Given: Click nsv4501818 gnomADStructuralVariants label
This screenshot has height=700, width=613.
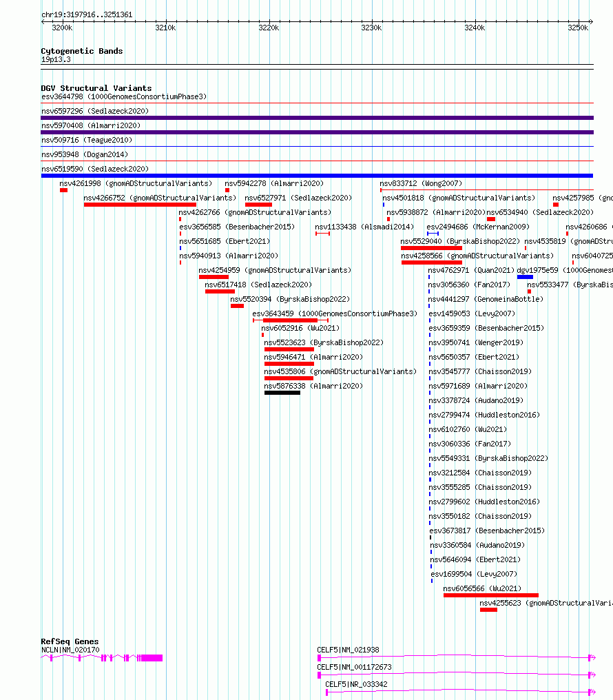Looking at the screenshot, I should pyautogui.click(x=459, y=198).
